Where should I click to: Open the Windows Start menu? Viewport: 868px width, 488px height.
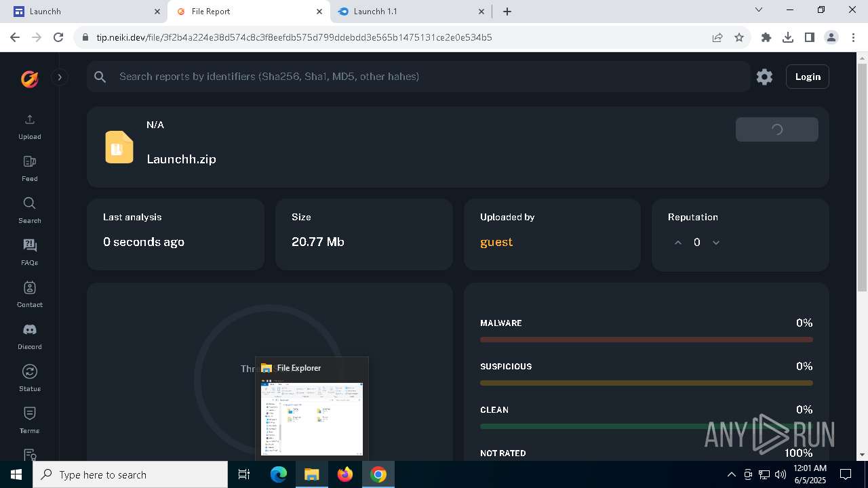(x=16, y=474)
